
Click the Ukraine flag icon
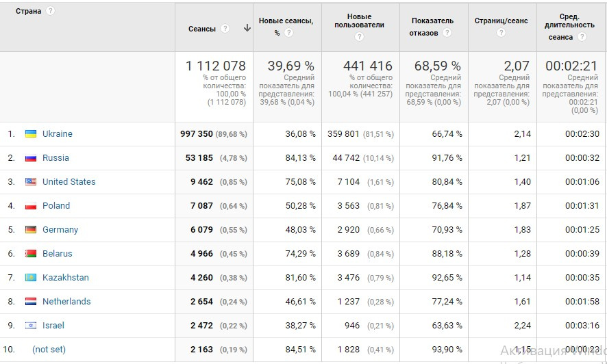coord(31,134)
